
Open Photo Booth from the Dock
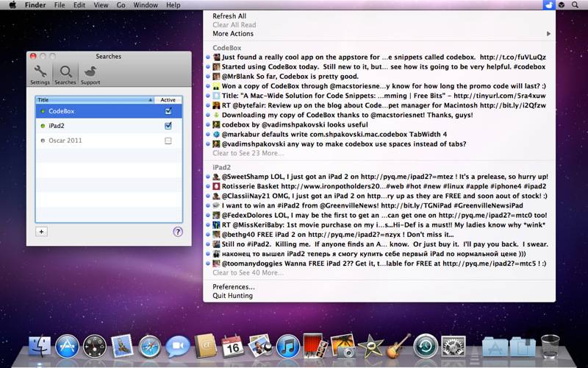tap(315, 345)
